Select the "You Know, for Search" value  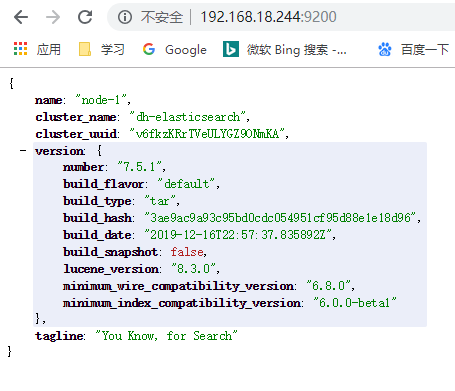click(166, 335)
